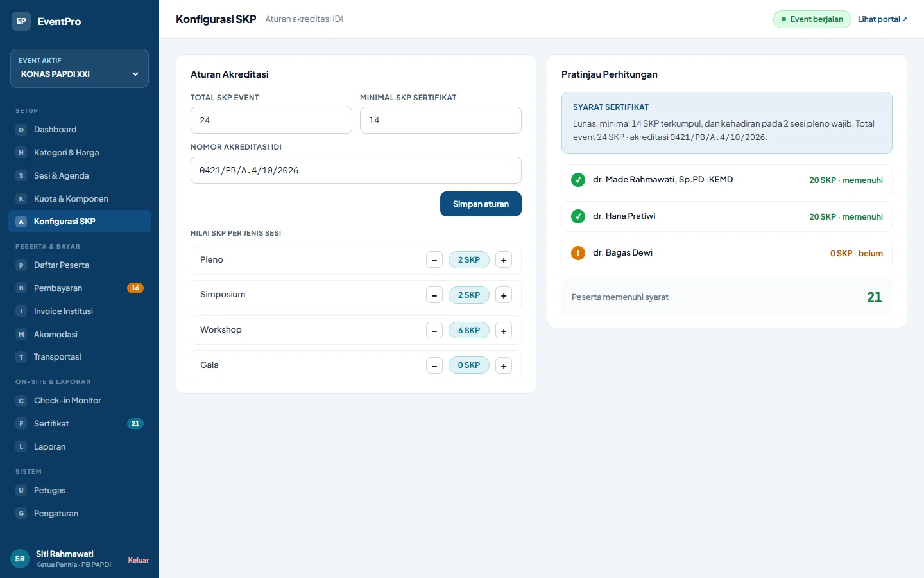The image size is (924, 578).
Task: Click the green check for dr. Made Rahmawati
Action: 578,180
